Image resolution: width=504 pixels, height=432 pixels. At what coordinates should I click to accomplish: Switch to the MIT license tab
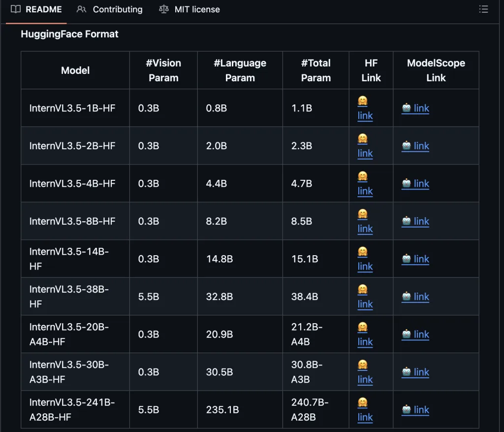189,9
